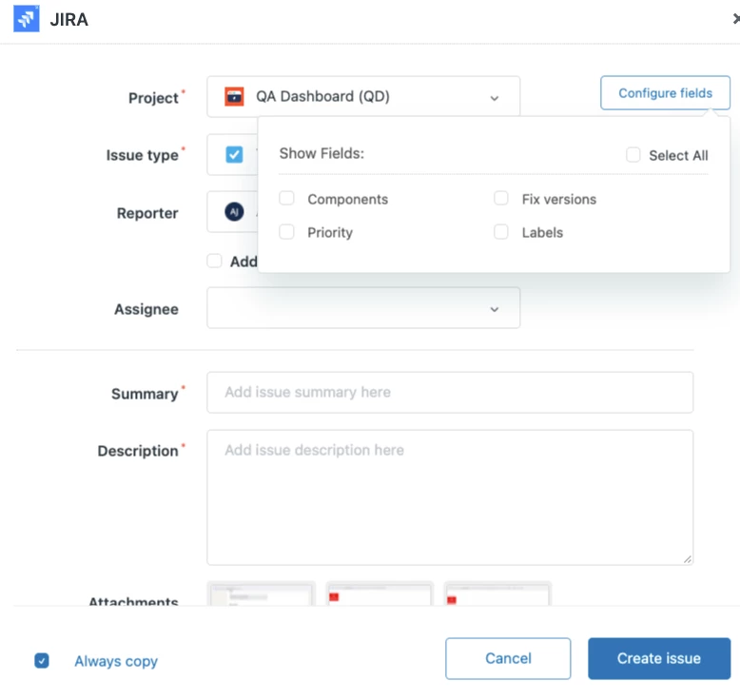Image resolution: width=740 pixels, height=700 pixels.
Task: Click the Labels label text
Action: (542, 233)
